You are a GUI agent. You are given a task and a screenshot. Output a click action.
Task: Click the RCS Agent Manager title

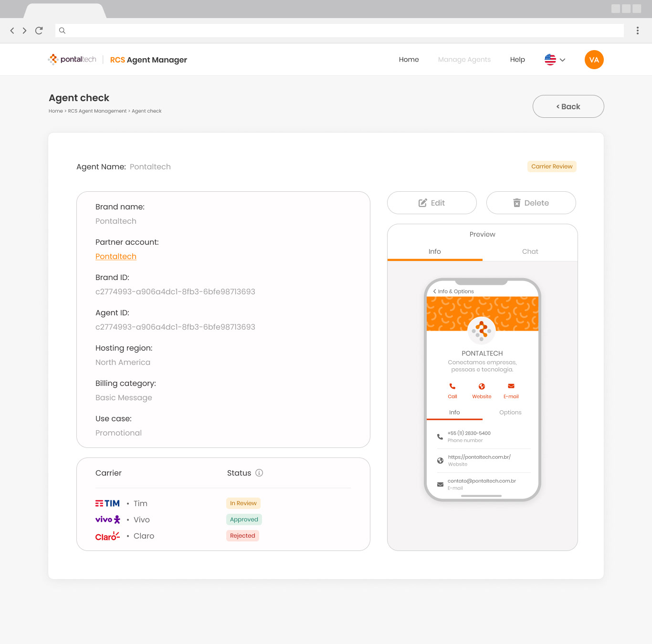[x=148, y=60]
